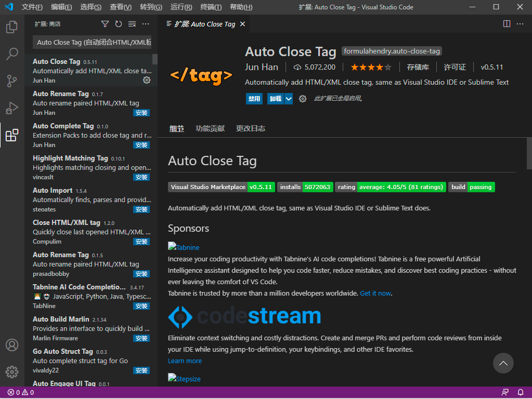Install the Highlight Matching Tag extension
Screen dimensions: 532x399
click(141, 177)
